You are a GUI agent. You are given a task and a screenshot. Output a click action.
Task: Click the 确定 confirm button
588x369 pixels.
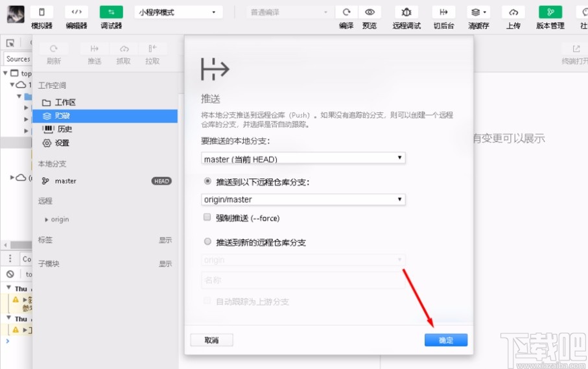tap(446, 340)
